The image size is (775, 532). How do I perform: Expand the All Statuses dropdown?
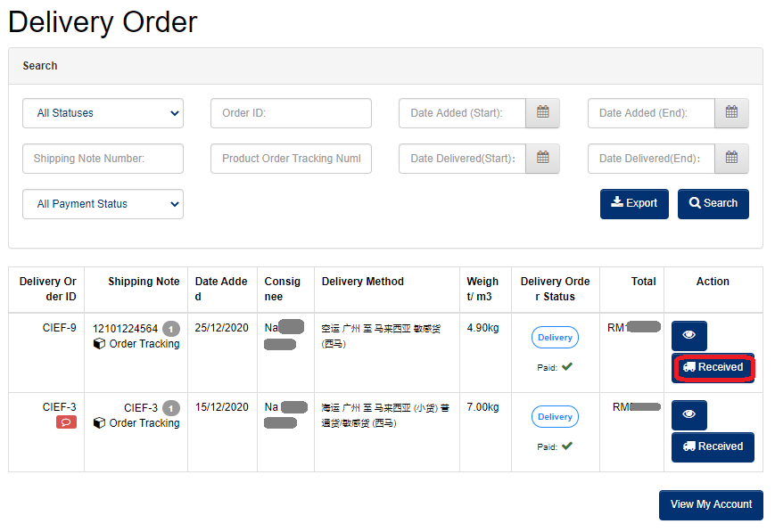tap(103, 113)
